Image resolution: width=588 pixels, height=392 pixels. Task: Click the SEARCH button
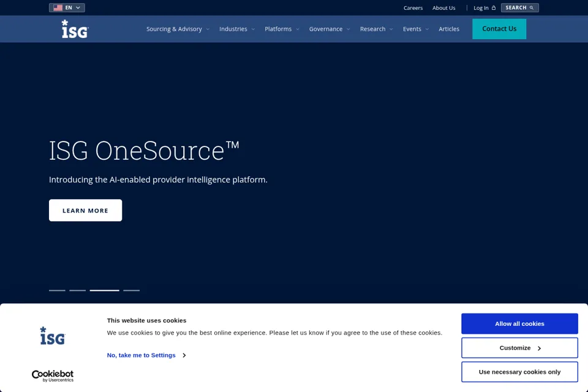coord(520,7)
